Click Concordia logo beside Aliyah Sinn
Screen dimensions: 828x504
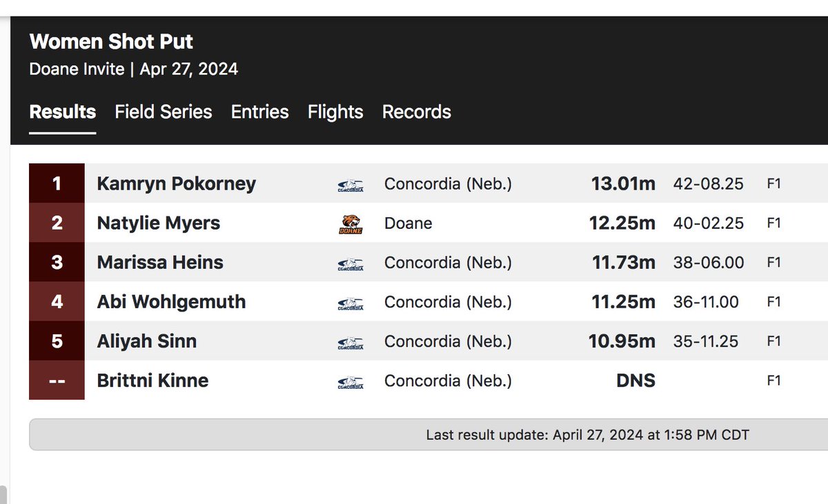351,342
